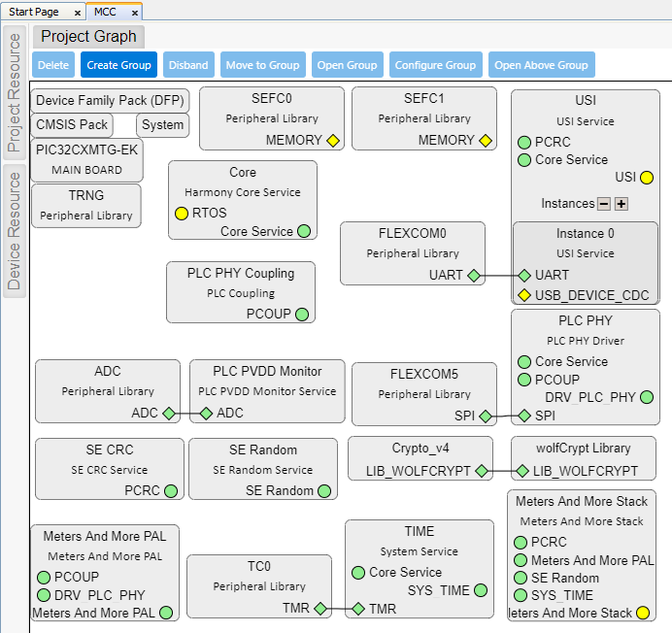Click the Configure Group button
This screenshot has height=633, width=672.
click(x=434, y=65)
